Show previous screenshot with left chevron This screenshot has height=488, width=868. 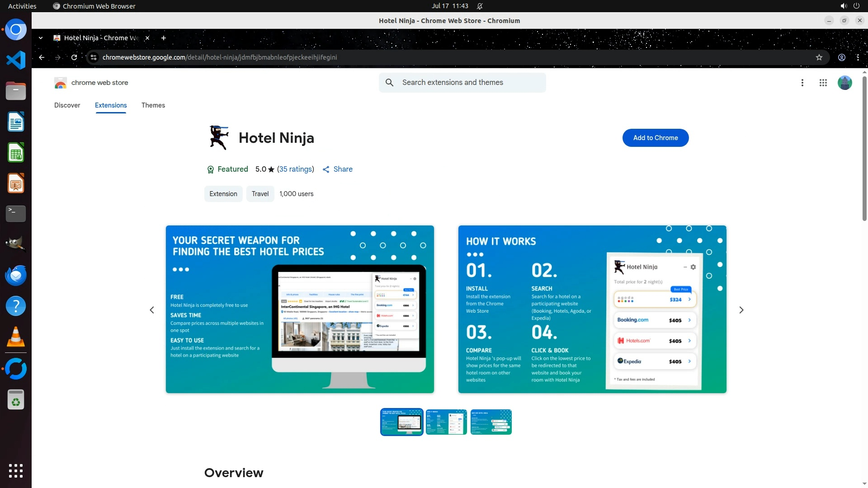(x=152, y=310)
